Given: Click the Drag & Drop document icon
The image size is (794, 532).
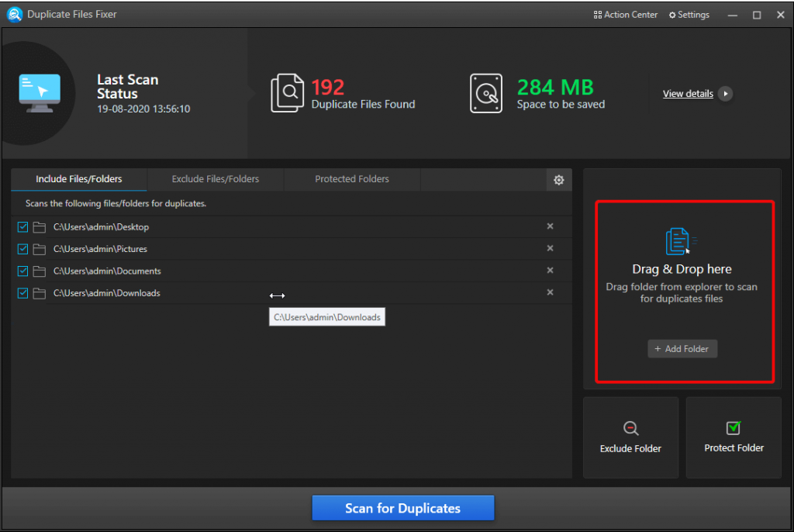Looking at the screenshot, I should pyautogui.click(x=680, y=241).
